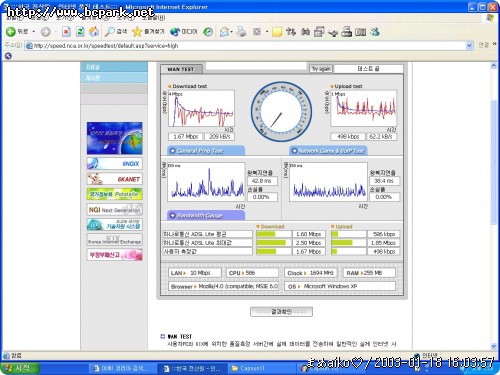The height and width of the screenshot is (375, 500).
Task: Click the OS Microsoft Windows XP field
Action: coord(340,286)
